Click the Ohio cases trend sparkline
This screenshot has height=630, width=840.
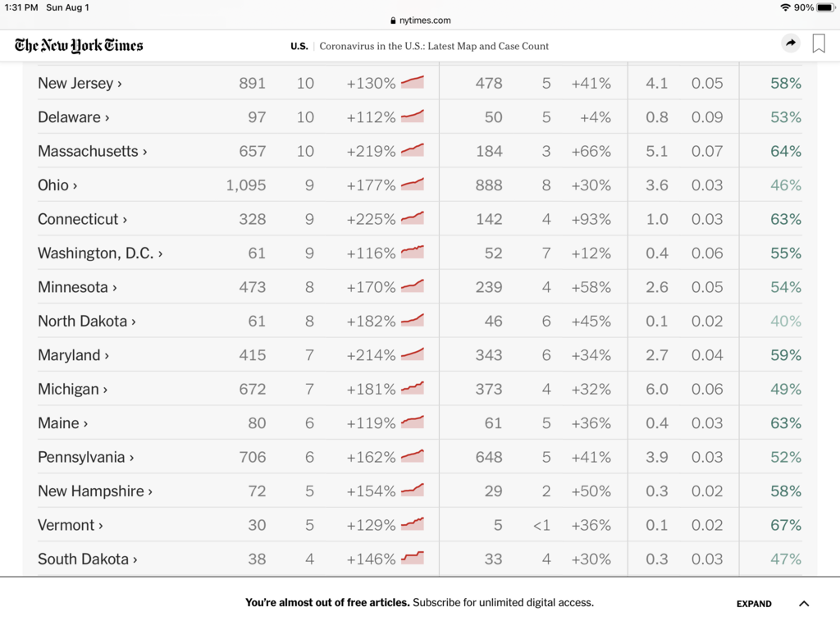tap(413, 185)
